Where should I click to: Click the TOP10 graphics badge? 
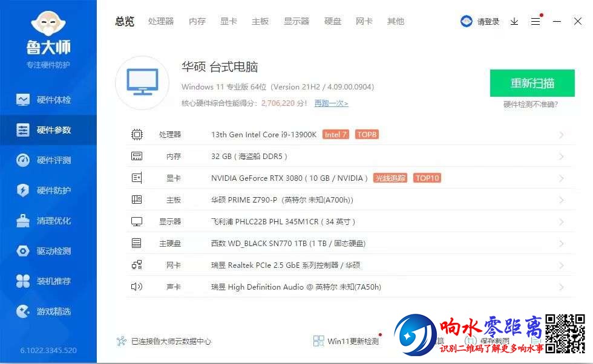tap(427, 178)
